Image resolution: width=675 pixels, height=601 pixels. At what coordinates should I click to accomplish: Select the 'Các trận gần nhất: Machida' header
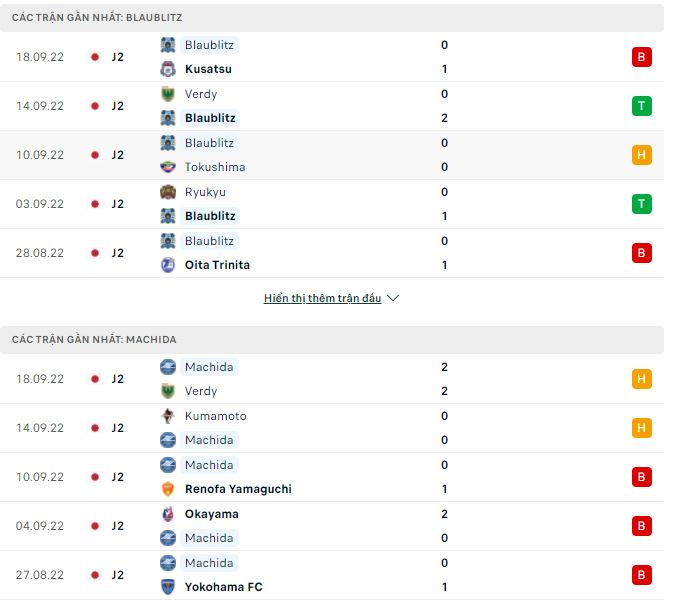point(94,340)
